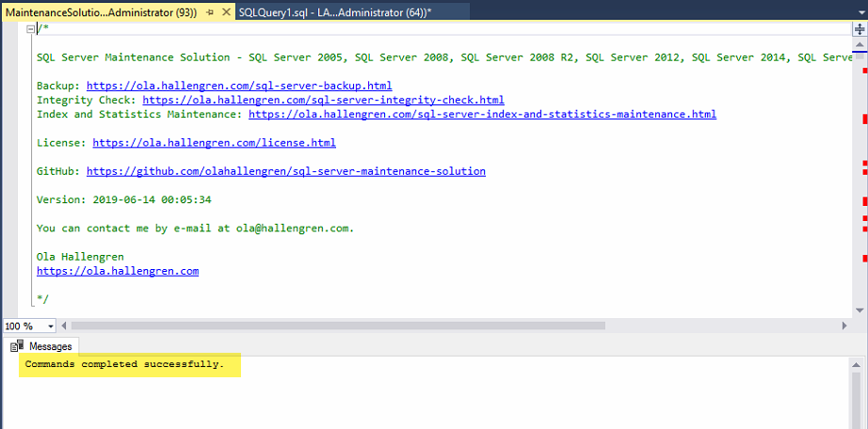This screenshot has height=429, width=868.
Task: Click the horizontal scrollbar right arrow
Action: pos(844,326)
